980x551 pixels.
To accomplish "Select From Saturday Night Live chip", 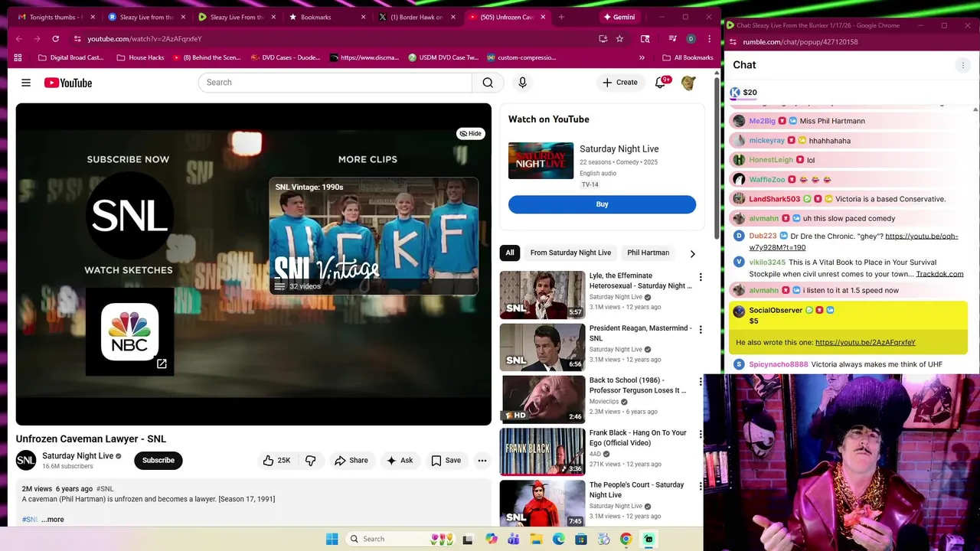I will (570, 253).
